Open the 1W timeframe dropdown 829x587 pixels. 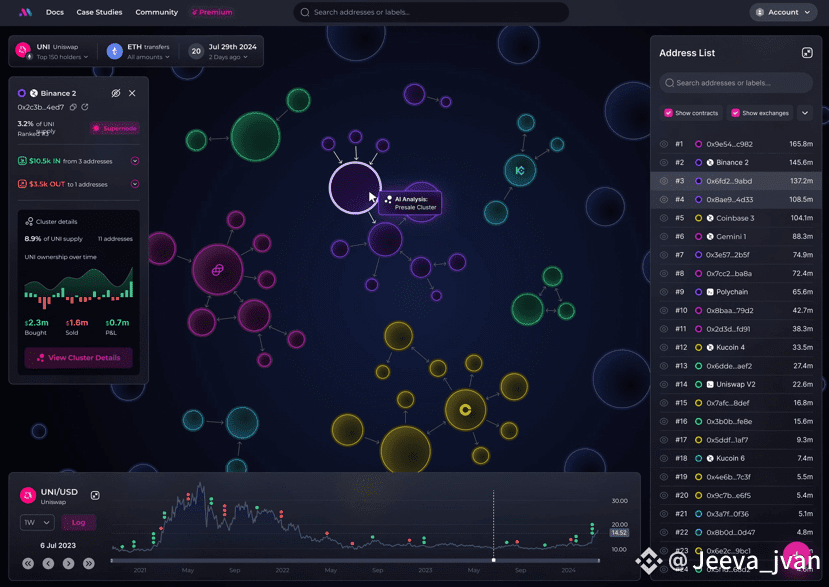pyautogui.click(x=37, y=522)
